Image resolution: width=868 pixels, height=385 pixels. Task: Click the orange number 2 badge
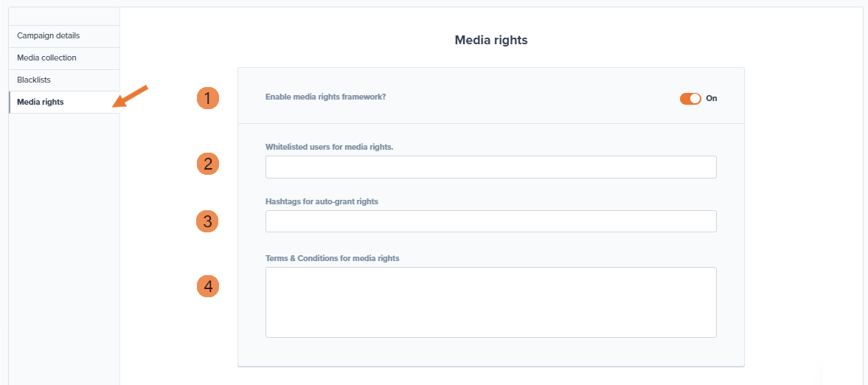208,164
